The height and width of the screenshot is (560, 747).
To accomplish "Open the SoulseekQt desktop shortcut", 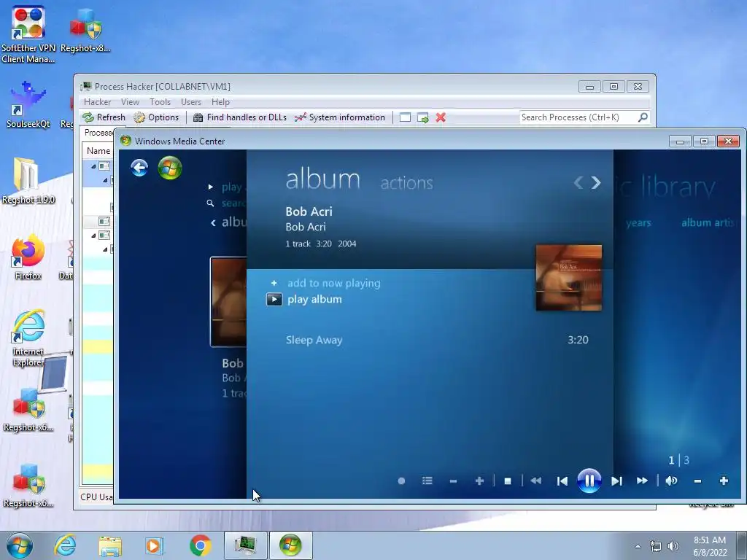I will [x=28, y=105].
